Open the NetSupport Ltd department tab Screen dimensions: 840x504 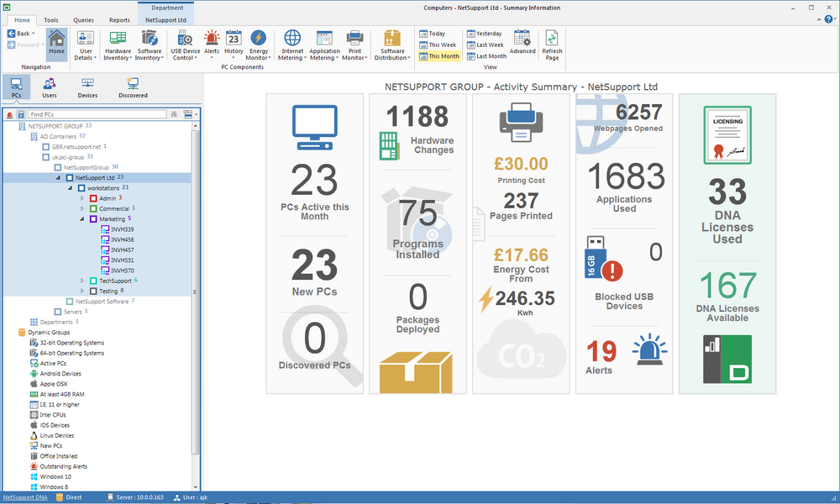[165, 20]
